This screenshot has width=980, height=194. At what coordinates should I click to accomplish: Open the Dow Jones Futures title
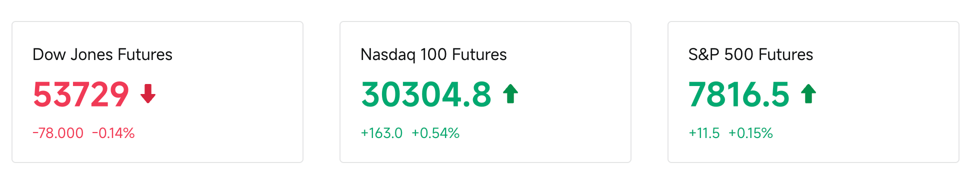(x=102, y=54)
